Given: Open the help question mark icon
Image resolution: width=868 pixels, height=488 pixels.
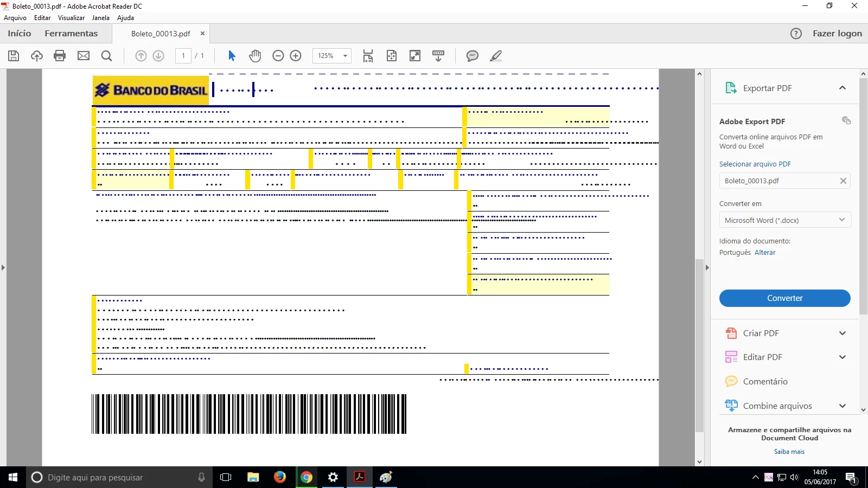Looking at the screenshot, I should tap(796, 34).
